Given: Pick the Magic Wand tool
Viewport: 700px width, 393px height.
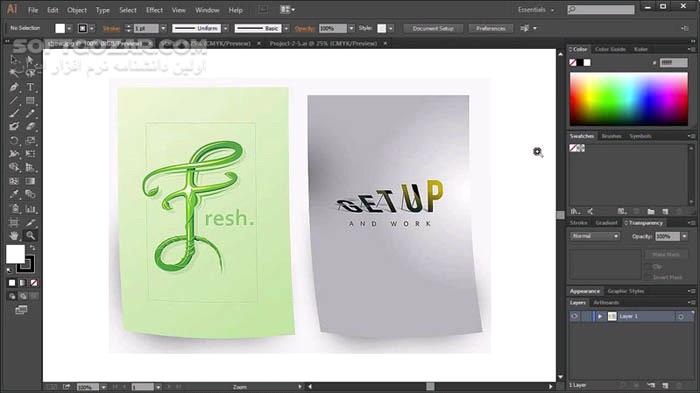Looking at the screenshot, I should pos(14,73).
